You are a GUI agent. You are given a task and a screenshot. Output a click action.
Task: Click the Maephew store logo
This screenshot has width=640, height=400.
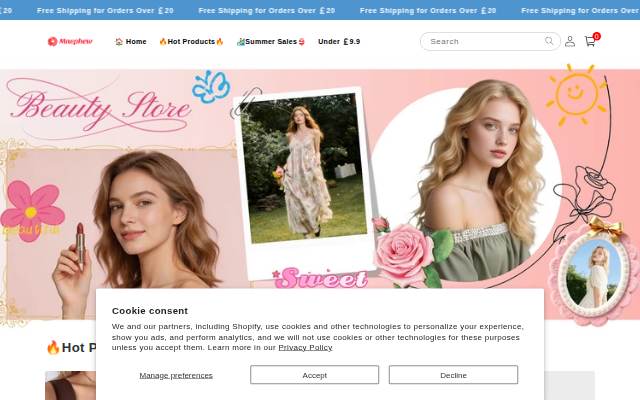[x=70, y=41]
